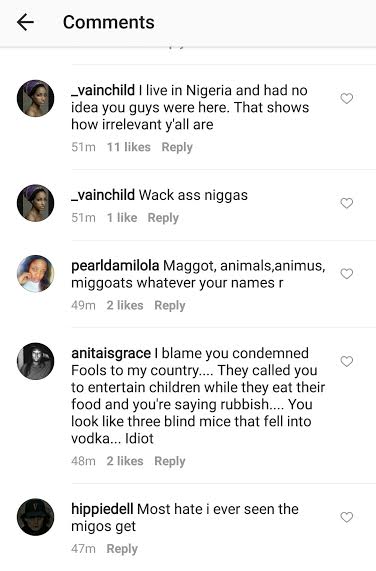The height and width of the screenshot is (571, 376).
Task: Reply to the comment with 1 like
Action: (x=163, y=218)
